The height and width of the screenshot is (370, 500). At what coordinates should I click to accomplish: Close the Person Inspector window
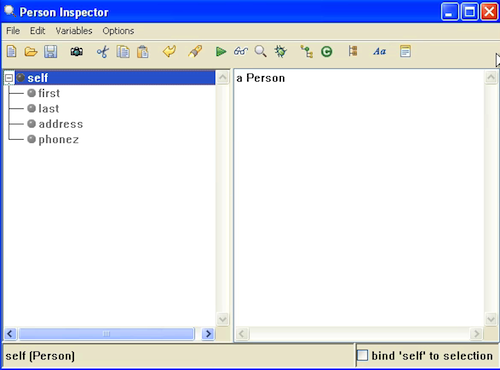[489, 12]
